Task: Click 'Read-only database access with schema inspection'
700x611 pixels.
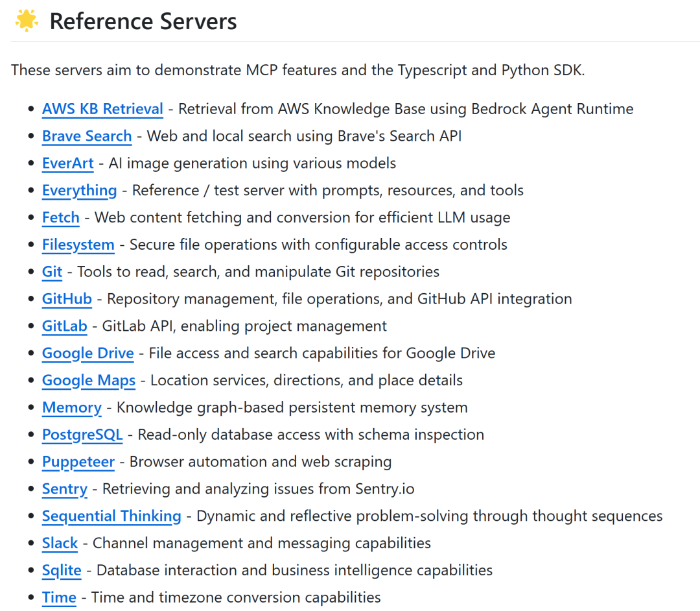Action: pyautogui.click(x=310, y=435)
